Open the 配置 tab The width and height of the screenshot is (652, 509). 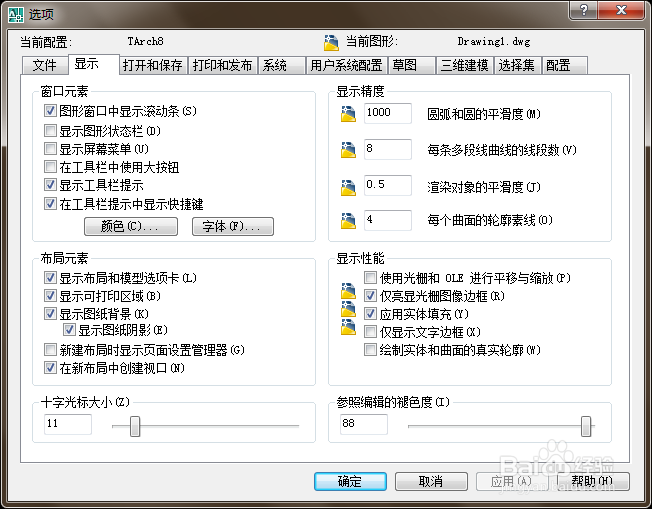tap(565, 65)
